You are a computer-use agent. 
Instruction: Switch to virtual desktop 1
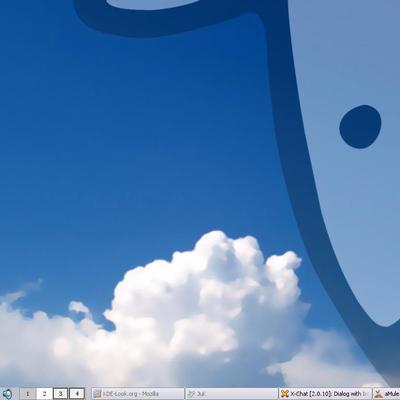[28, 394]
